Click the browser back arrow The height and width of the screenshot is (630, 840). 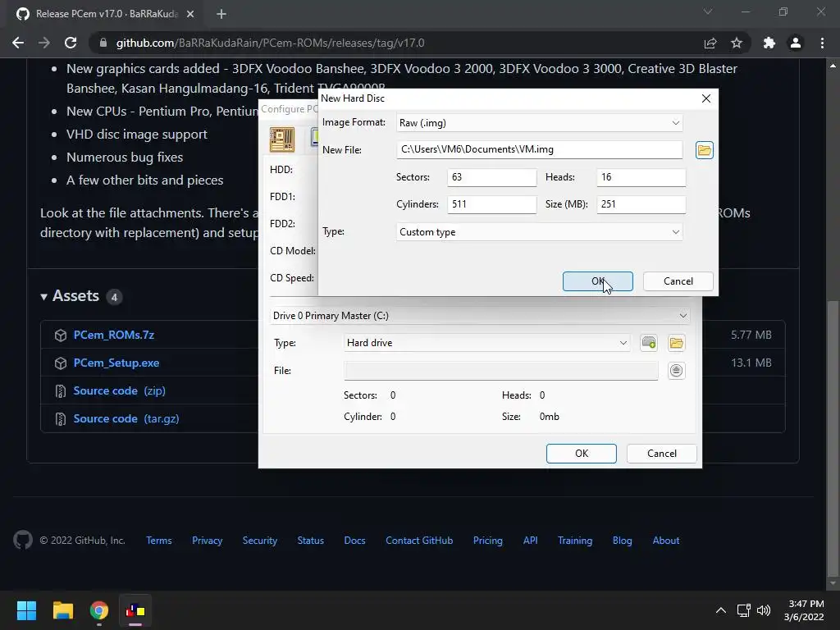[x=18, y=43]
